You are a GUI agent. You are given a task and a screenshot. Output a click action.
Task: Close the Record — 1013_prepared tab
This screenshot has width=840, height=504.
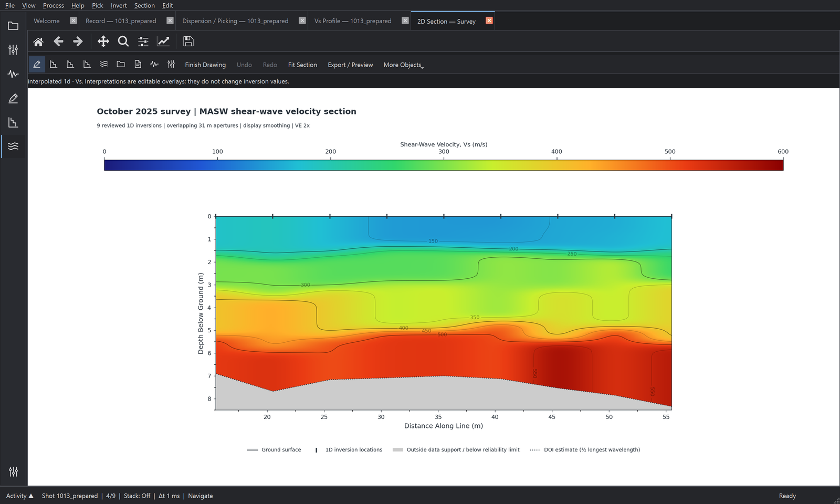(170, 20)
